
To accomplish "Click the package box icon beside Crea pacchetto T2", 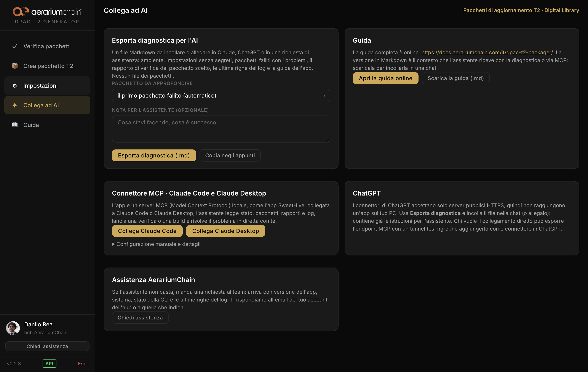I will click(15, 66).
